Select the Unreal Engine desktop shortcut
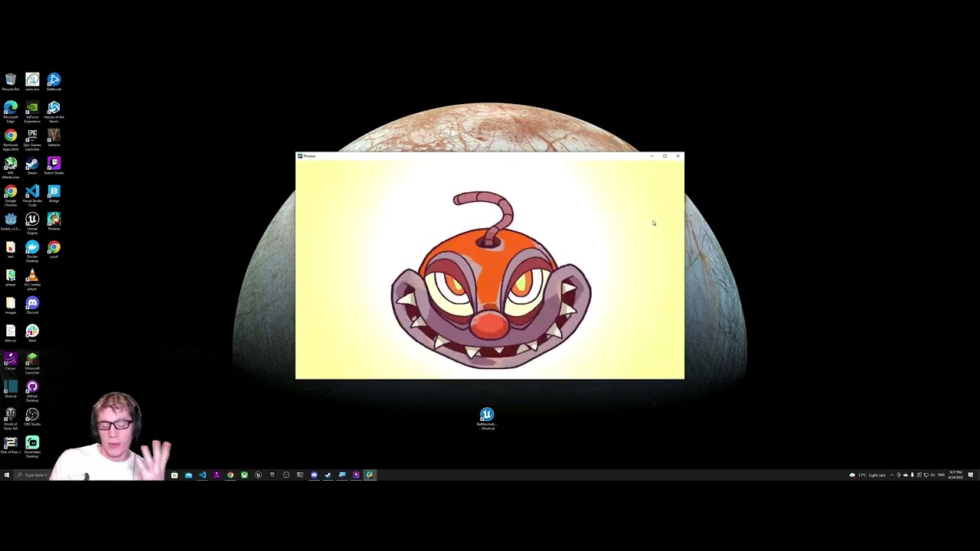This screenshot has width=980, height=551. click(32, 223)
